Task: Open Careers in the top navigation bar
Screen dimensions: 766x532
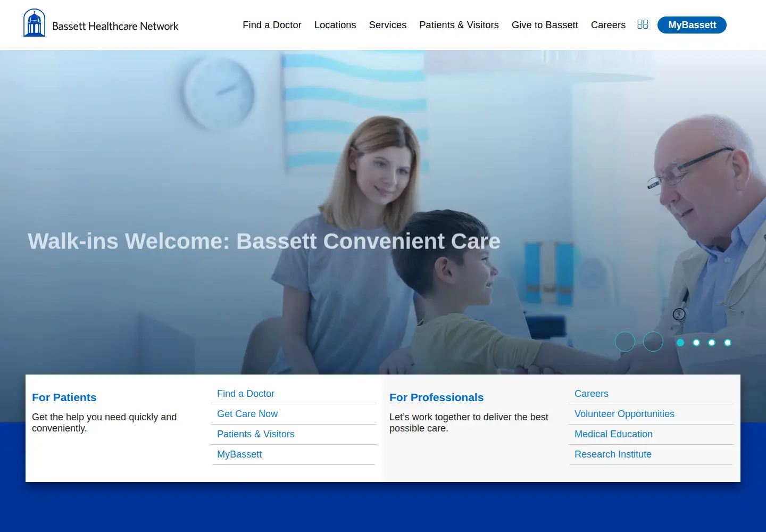Action: (x=608, y=25)
